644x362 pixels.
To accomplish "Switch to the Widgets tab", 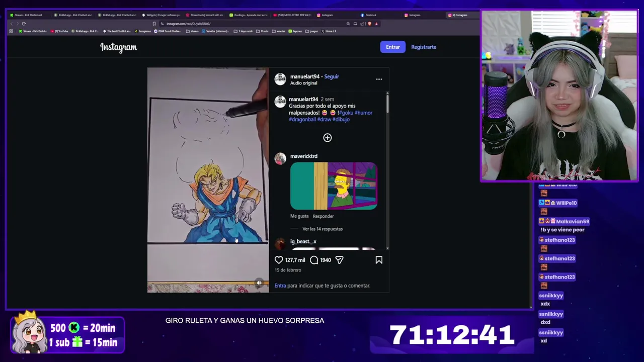I will (x=162, y=15).
